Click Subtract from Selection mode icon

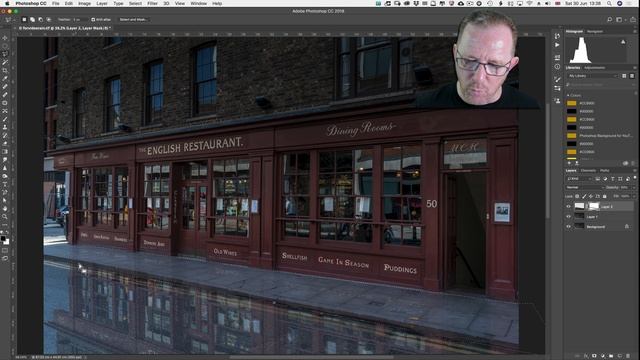click(40, 20)
